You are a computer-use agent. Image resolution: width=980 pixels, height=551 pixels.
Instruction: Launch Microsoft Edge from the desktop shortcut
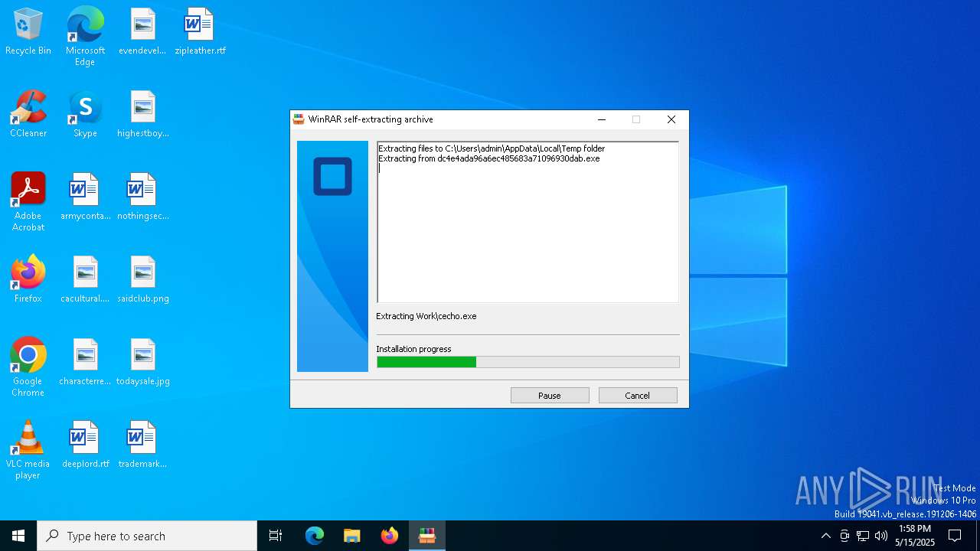(x=85, y=36)
